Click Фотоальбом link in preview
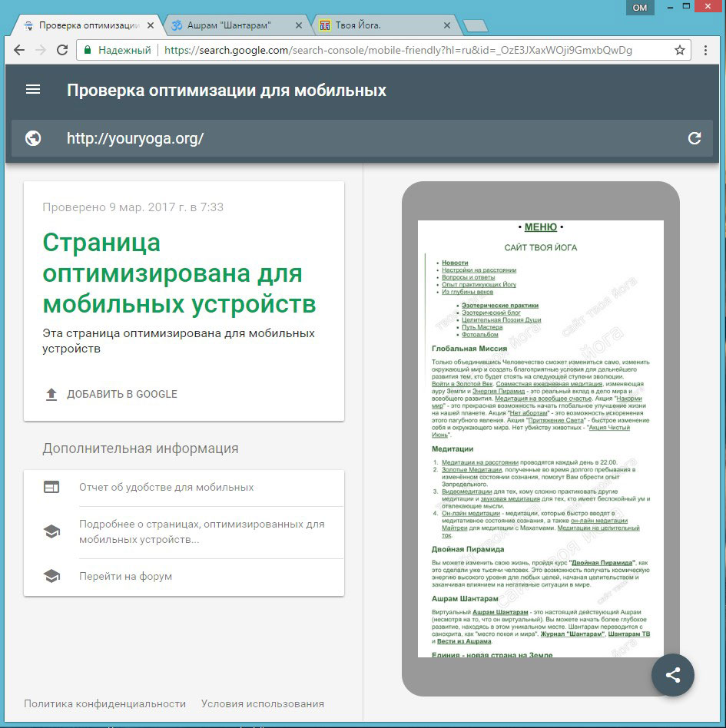This screenshot has height=728, width=726. 480,335
